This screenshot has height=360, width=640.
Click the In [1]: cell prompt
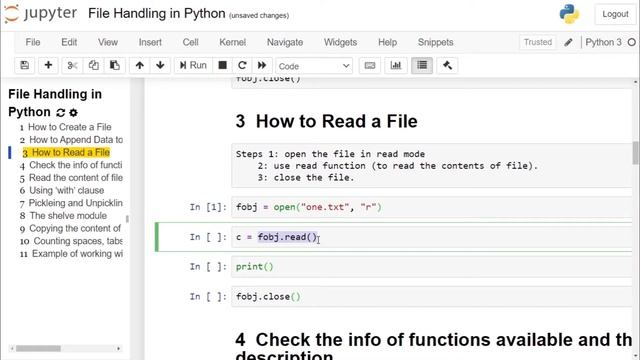point(208,207)
